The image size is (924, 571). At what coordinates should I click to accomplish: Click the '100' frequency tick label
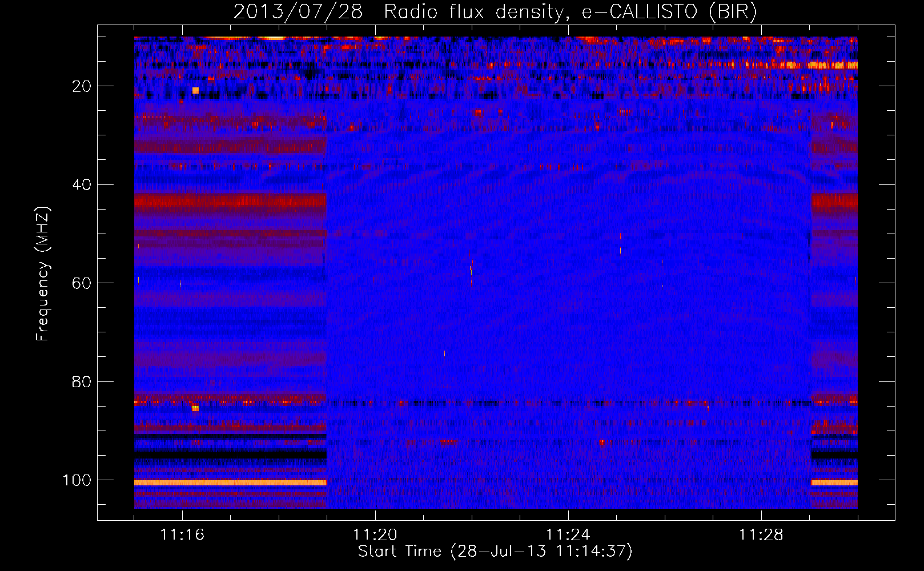click(77, 480)
